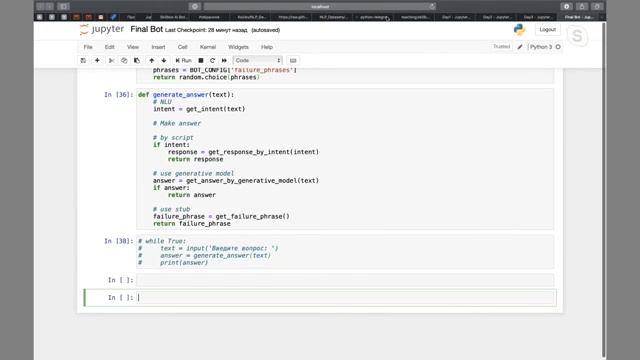The height and width of the screenshot is (360, 640).
Task: Copy selected cells icon
Action: coord(124,60)
